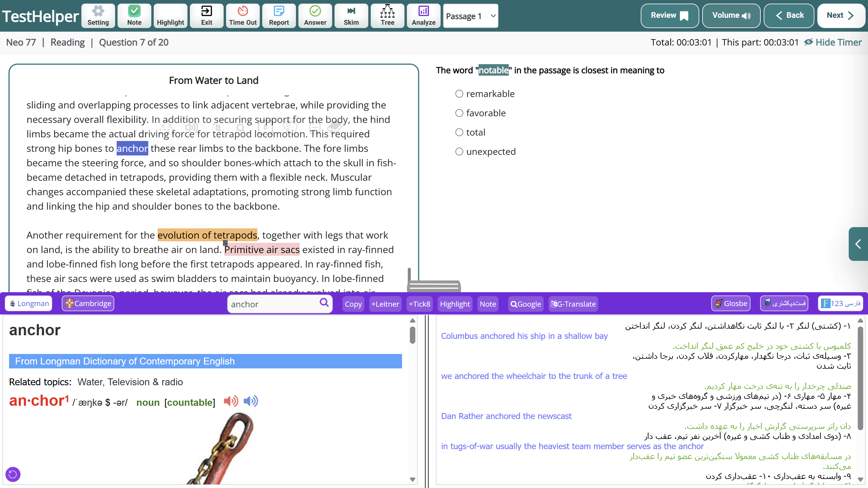Open the Passage 1 dropdown
The height and width of the screenshot is (488, 868).
pyautogui.click(x=470, y=16)
